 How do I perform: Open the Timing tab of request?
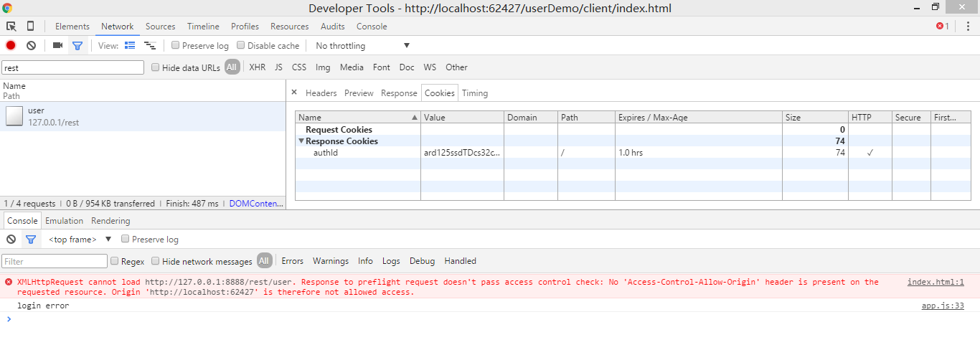(474, 93)
